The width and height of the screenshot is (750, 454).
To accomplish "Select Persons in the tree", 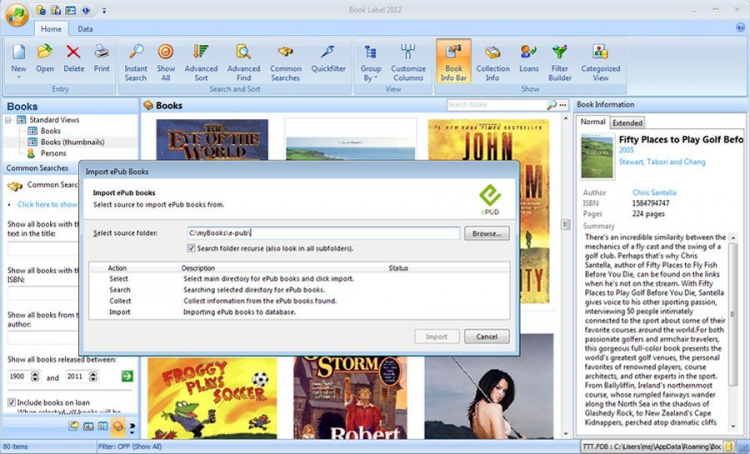I will [54, 154].
